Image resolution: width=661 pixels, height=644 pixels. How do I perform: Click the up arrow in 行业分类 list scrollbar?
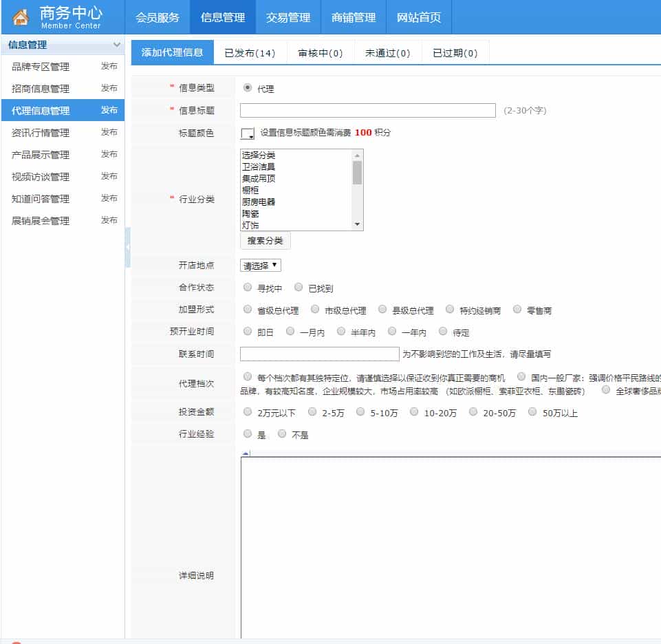[x=357, y=155]
